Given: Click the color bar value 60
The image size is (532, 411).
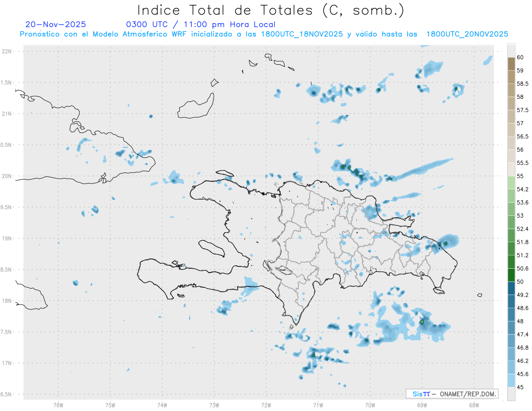Looking at the screenshot, I should (520, 57).
